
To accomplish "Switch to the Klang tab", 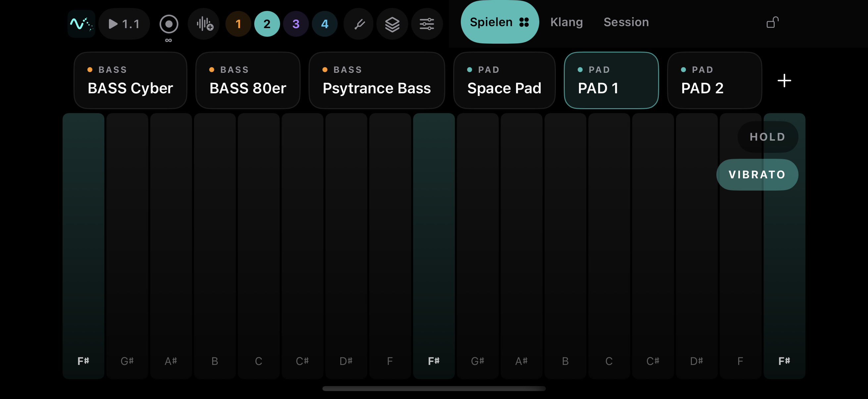I will click(x=566, y=22).
